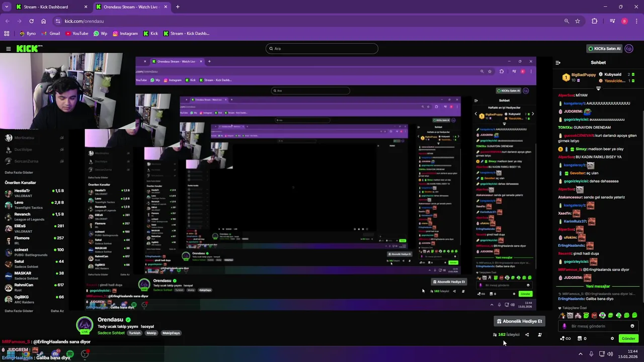Open the Wp bookmark
This screenshot has width=644, height=362.
[100, 34]
